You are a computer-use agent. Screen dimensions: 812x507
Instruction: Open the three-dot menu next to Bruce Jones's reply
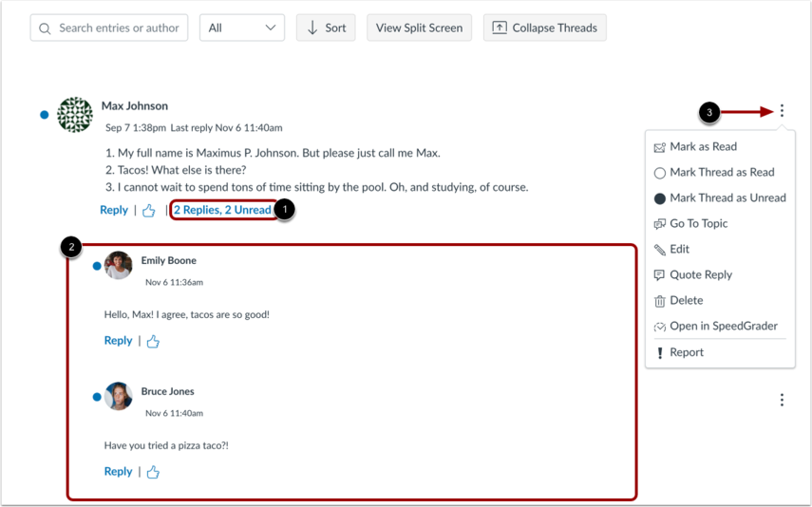782,400
